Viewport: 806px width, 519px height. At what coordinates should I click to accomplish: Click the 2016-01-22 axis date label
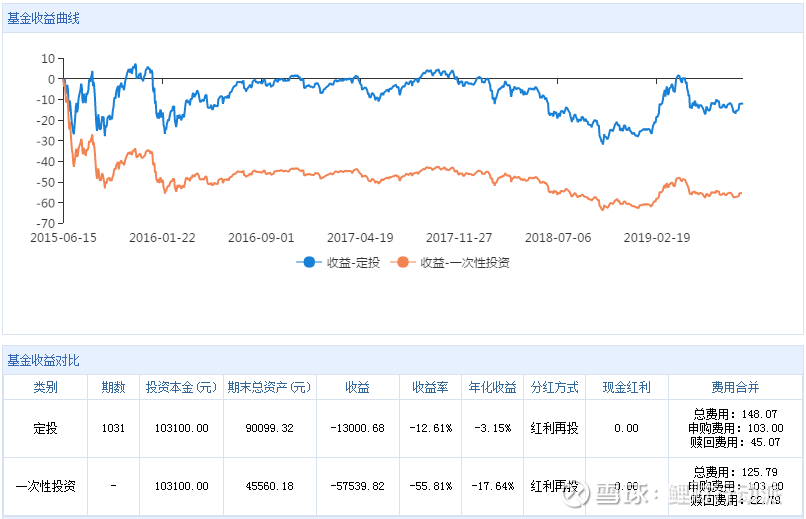[x=162, y=238]
